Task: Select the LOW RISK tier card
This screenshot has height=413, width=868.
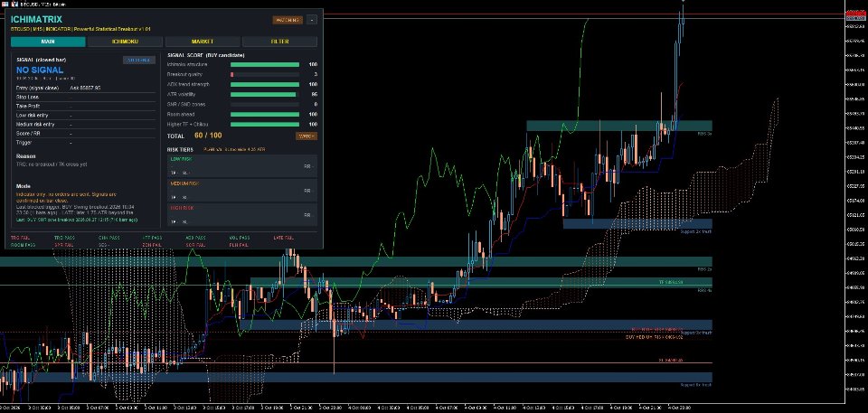Action: click(242, 165)
